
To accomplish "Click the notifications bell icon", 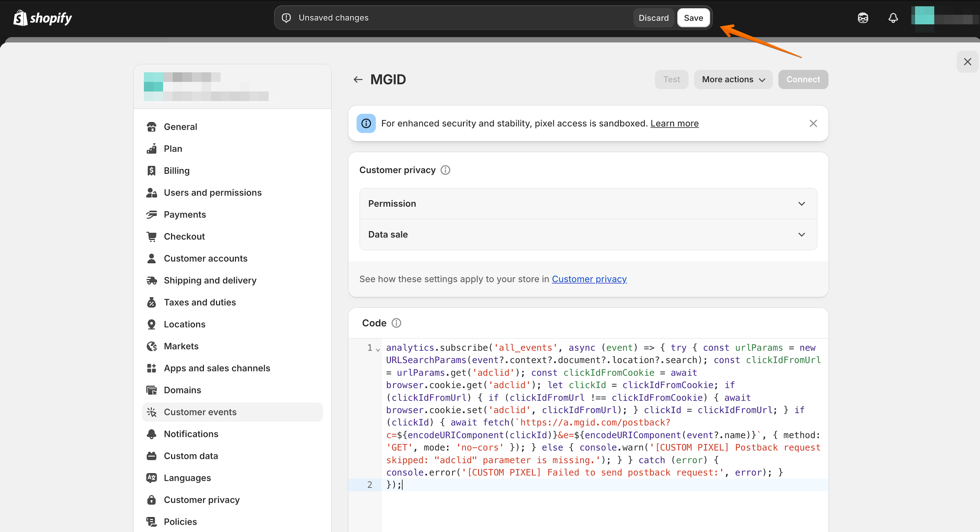I will (893, 18).
